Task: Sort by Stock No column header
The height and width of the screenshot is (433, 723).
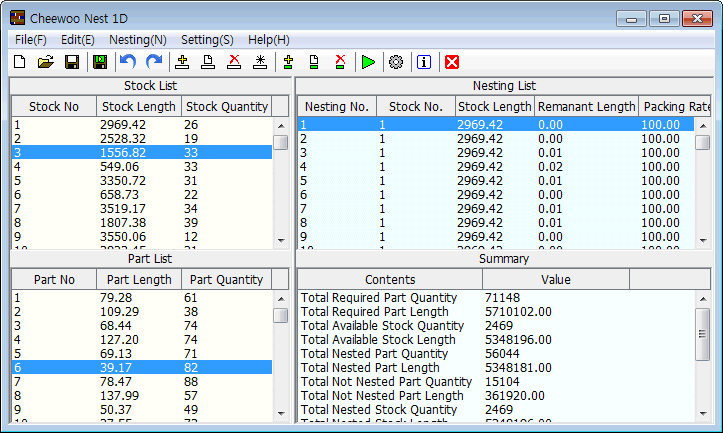Action: tap(54, 107)
